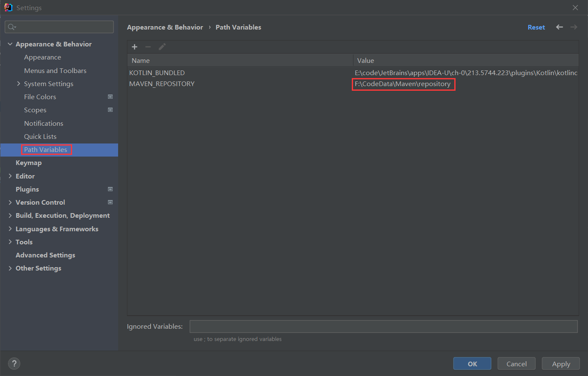Click the pencil edit variable icon

[162, 47]
